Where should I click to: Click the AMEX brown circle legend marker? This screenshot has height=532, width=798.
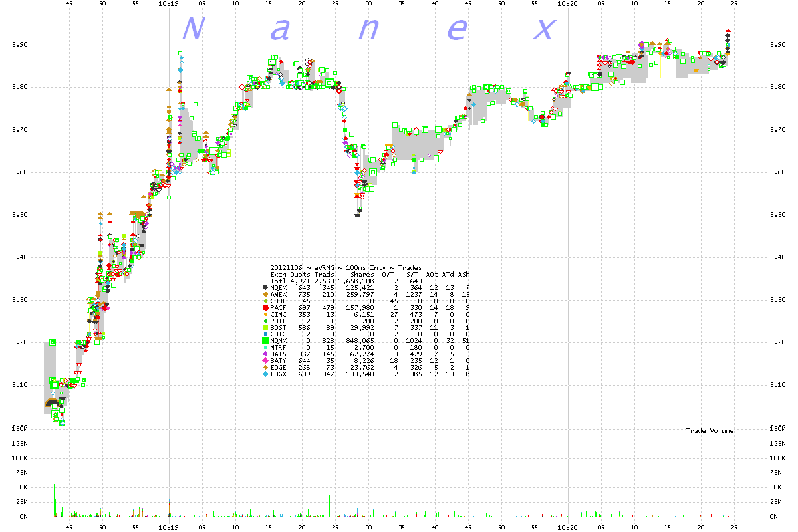click(x=266, y=293)
